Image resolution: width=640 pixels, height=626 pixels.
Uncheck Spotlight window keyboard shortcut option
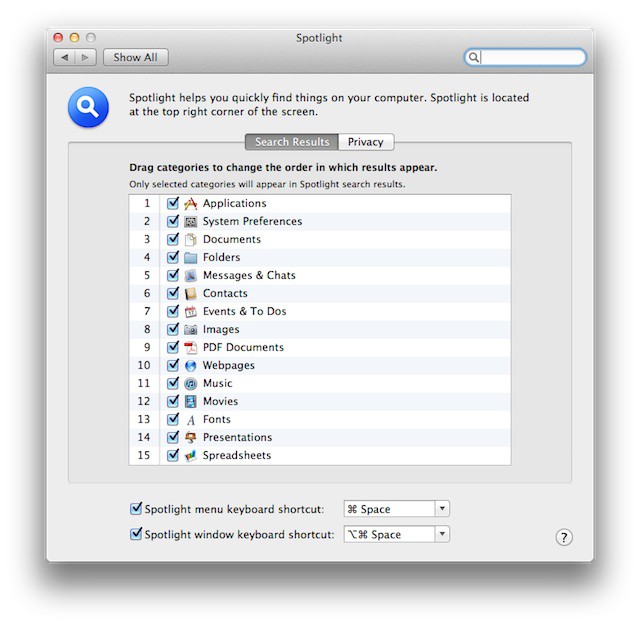coord(137,534)
